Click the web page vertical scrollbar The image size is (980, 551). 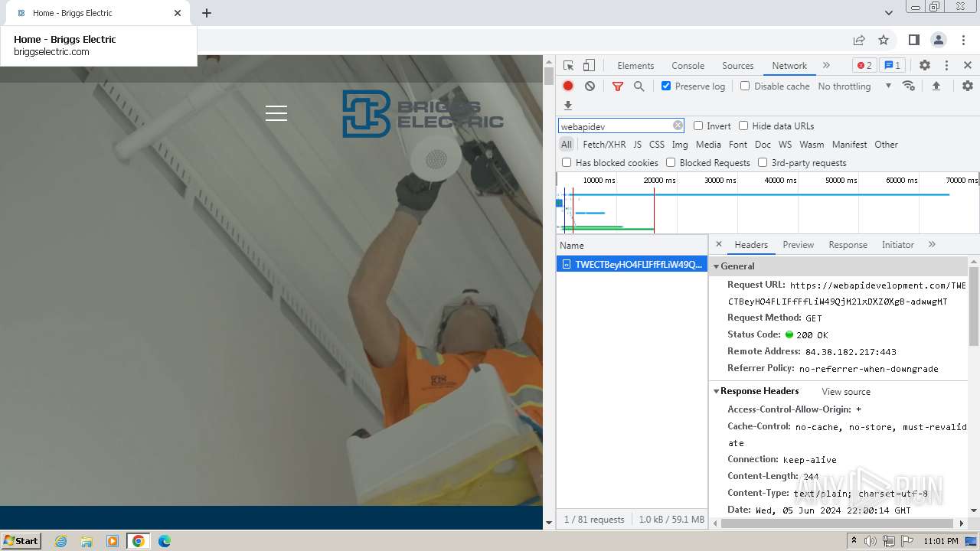pos(548,76)
